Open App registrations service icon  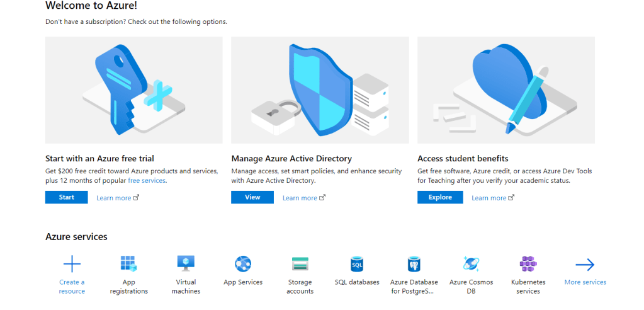click(128, 263)
